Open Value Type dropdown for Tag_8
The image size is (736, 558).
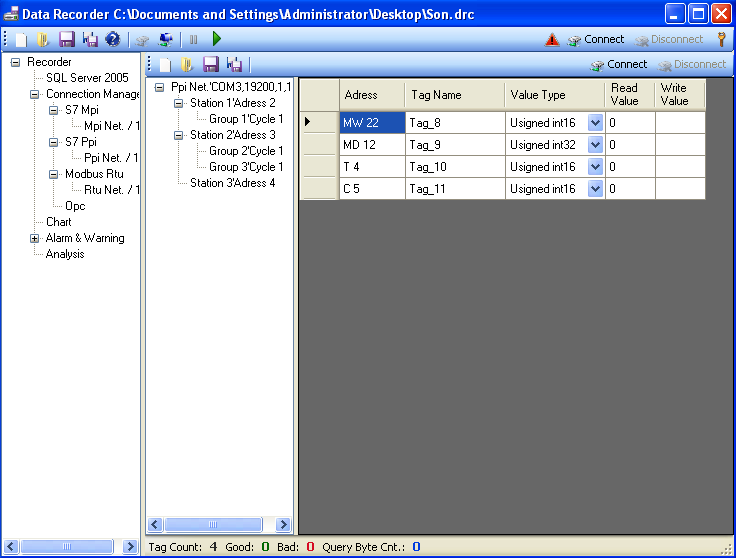pos(595,123)
